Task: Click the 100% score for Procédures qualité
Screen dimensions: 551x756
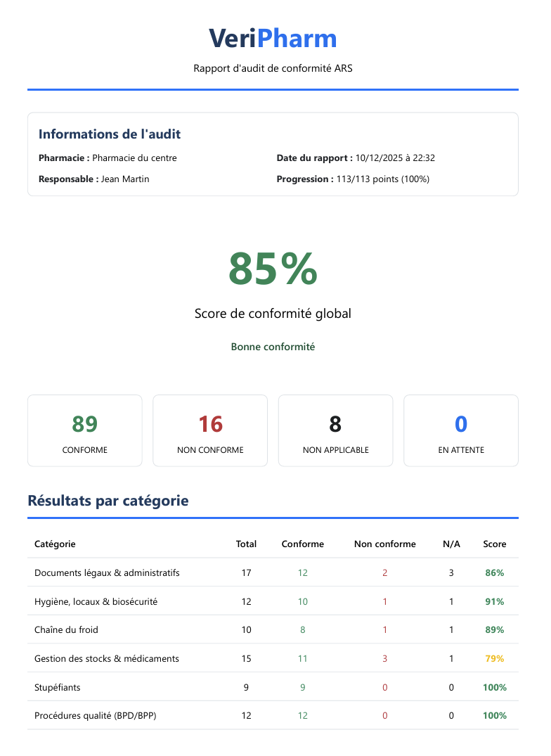Action: pyautogui.click(x=495, y=716)
